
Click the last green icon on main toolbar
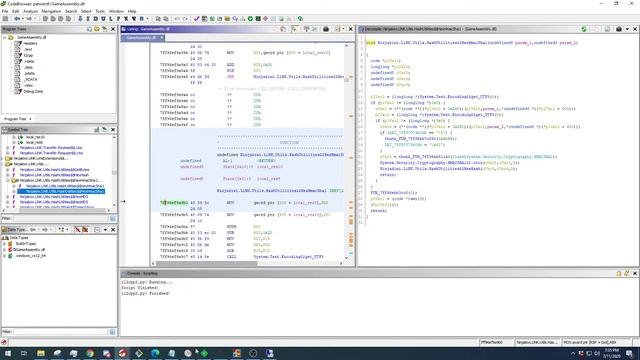tap(300, 19)
